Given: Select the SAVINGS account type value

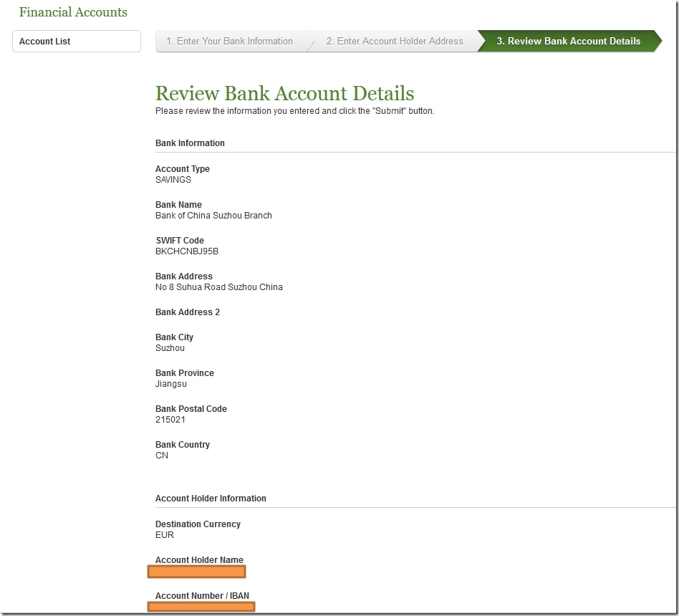Looking at the screenshot, I should (x=173, y=179).
